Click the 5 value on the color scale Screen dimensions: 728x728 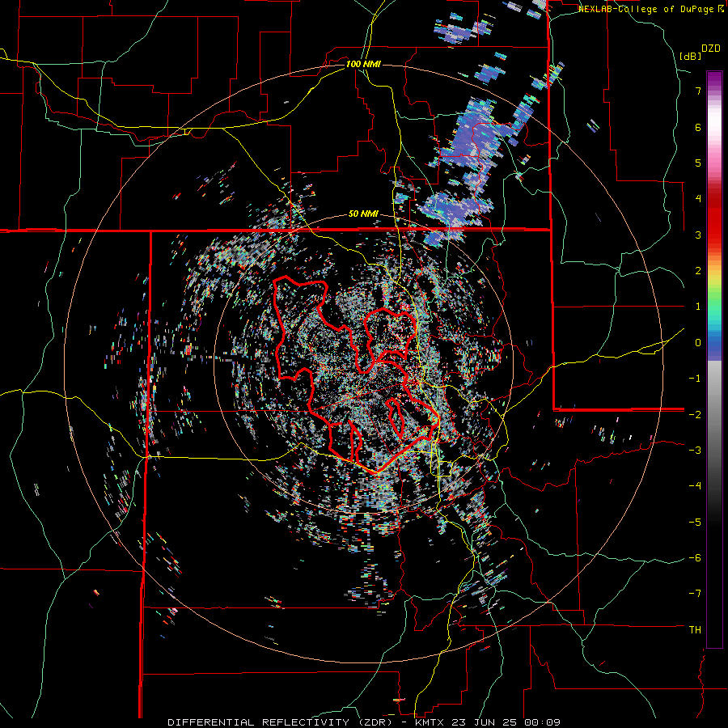coord(698,163)
